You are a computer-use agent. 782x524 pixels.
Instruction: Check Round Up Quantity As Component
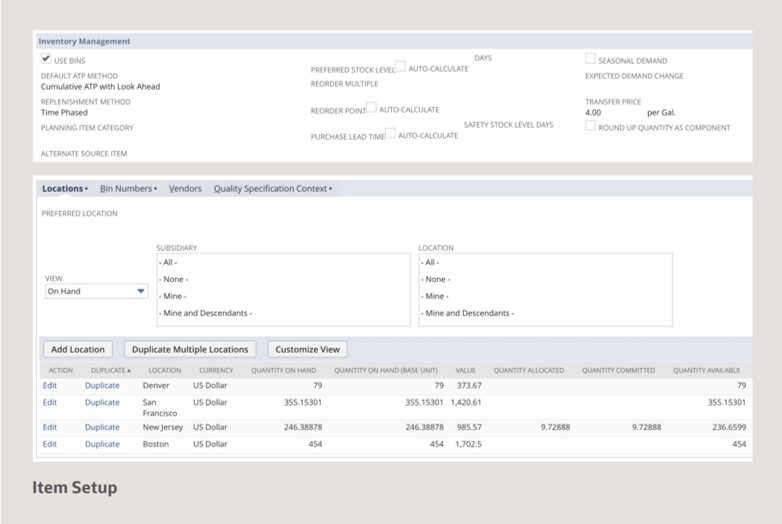(590, 125)
